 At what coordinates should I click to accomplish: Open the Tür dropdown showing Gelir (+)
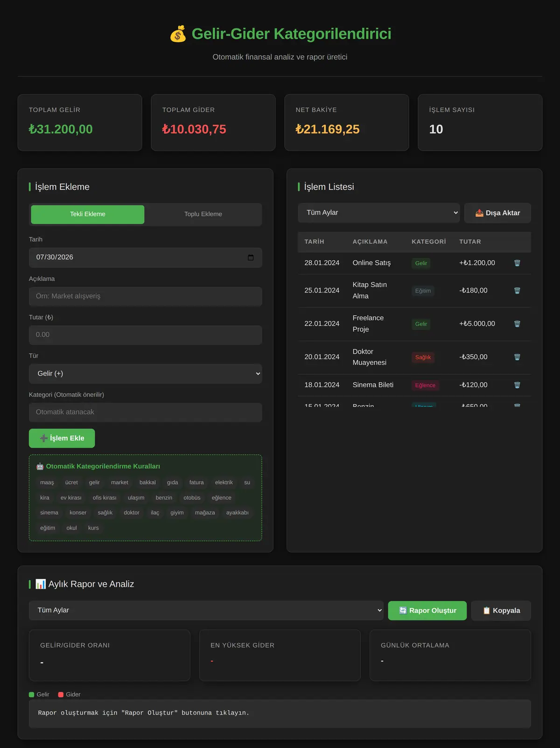[x=146, y=373]
